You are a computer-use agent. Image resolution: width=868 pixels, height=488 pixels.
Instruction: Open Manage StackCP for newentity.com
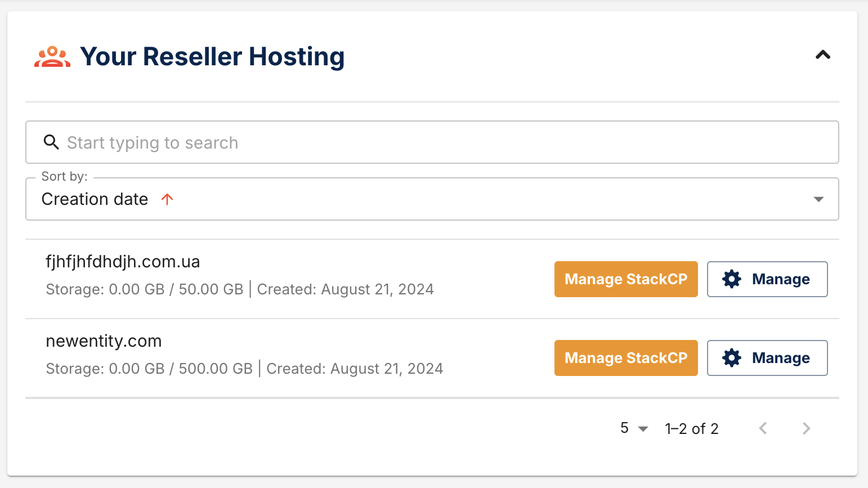(x=626, y=358)
